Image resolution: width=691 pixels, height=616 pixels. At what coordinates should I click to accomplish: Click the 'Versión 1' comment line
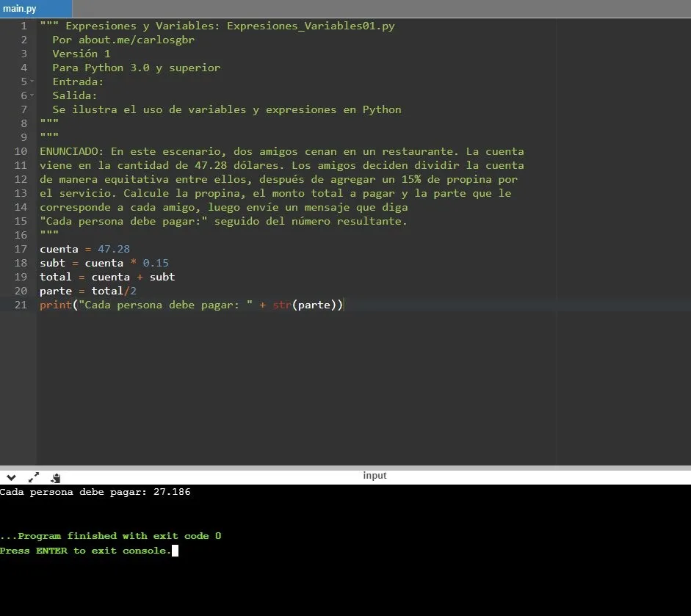pos(82,54)
